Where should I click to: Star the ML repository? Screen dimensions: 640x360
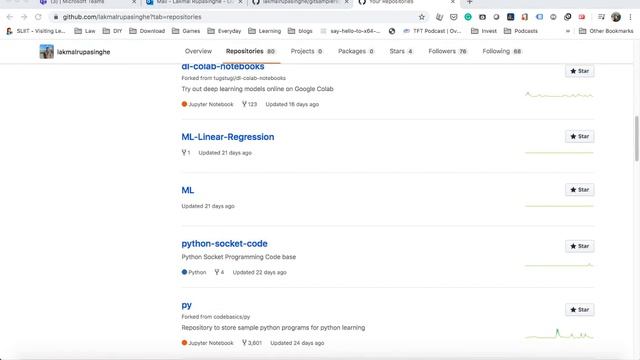click(580, 190)
